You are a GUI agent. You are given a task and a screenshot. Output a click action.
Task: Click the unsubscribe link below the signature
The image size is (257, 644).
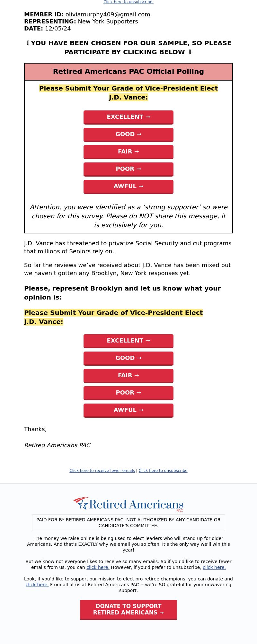click(x=163, y=471)
